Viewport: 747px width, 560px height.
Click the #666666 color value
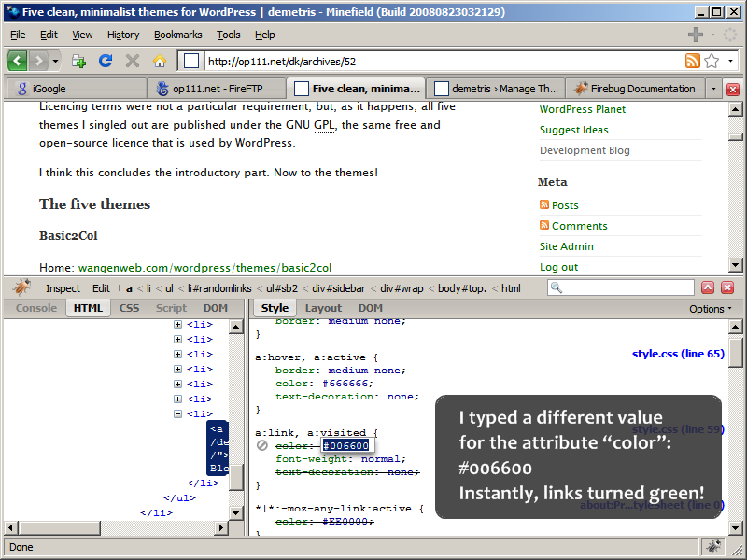click(x=347, y=384)
